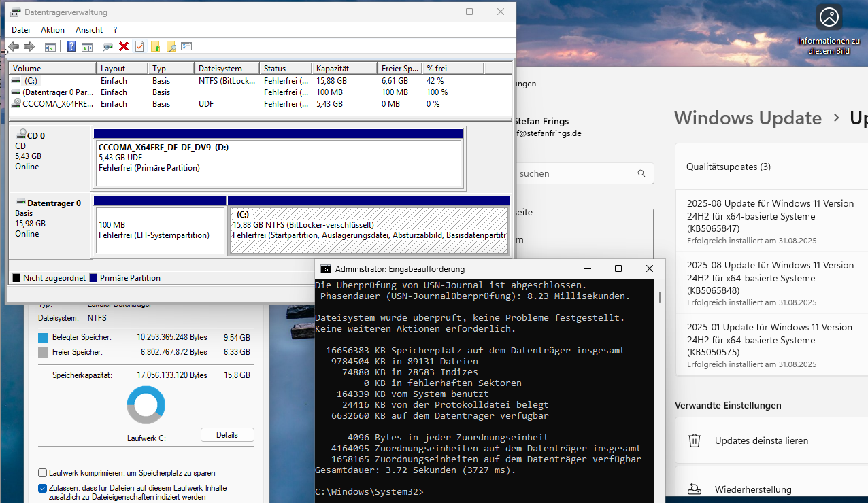The image size is (868, 503).
Task: Click the '6,61 GB' free space cell
Action: (395, 80)
